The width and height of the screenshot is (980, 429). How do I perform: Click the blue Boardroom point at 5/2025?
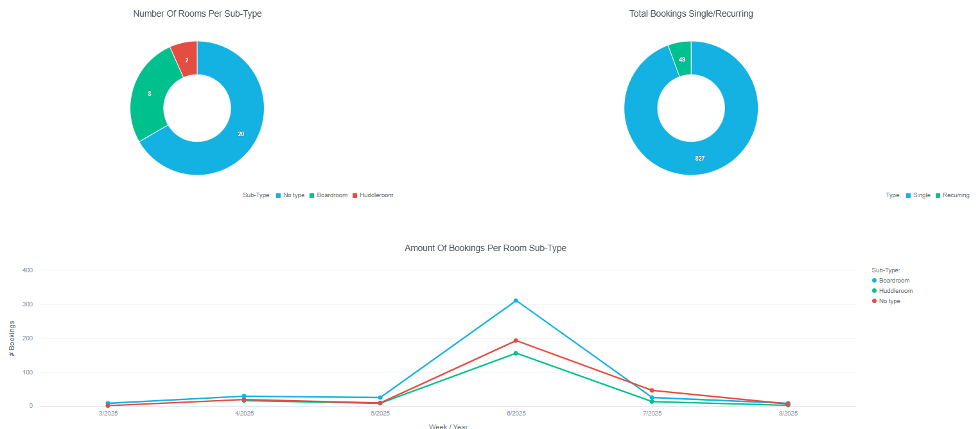click(380, 398)
